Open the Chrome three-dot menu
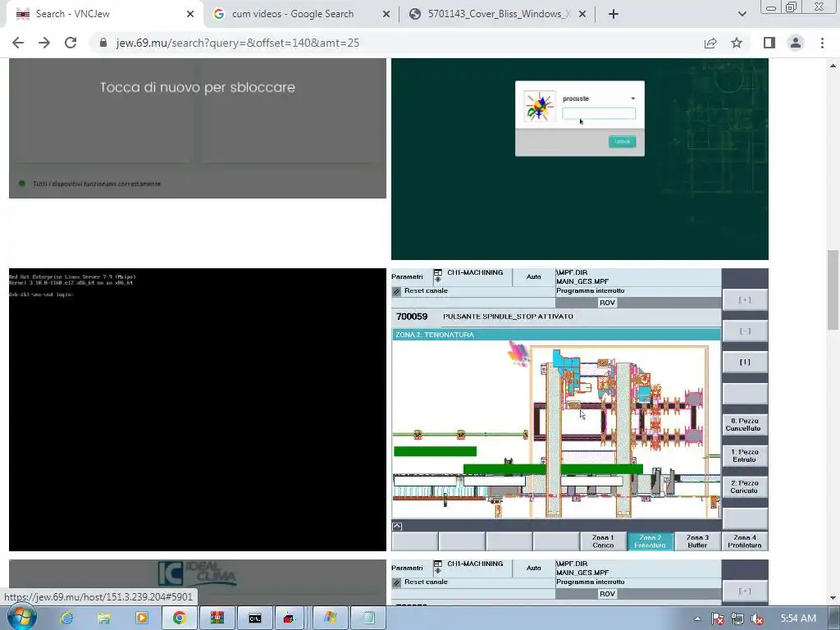 point(822,43)
